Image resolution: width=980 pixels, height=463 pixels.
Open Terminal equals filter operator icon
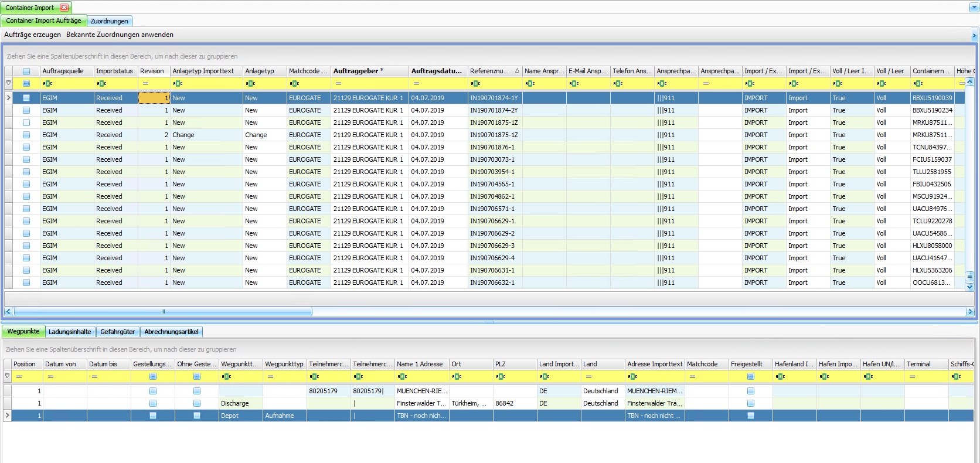tap(912, 376)
